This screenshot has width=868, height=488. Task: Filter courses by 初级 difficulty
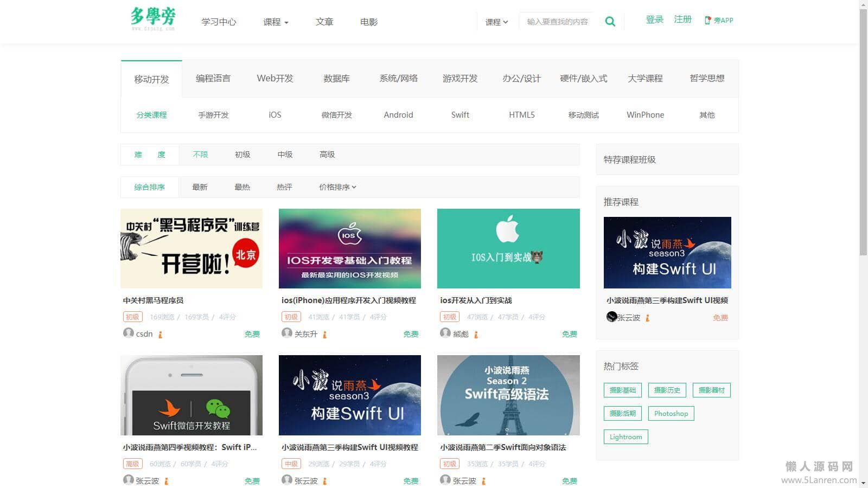pos(242,155)
